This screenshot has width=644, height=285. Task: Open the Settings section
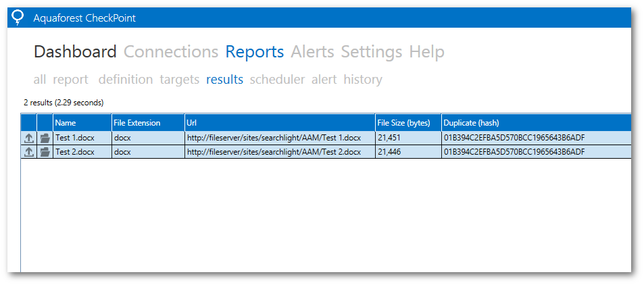[371, 52]
